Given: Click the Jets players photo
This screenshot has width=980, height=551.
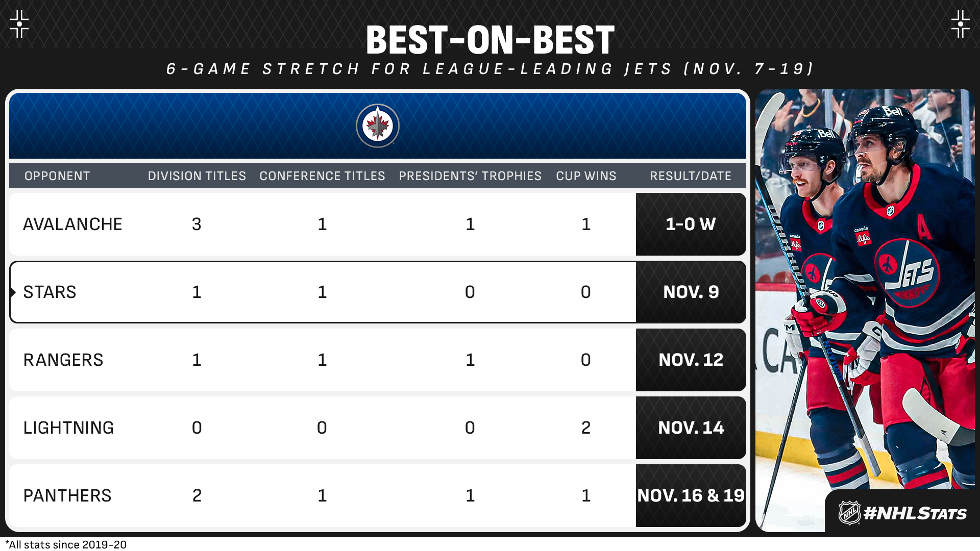Looking at the screenshot, I should (x=865, y=286).
